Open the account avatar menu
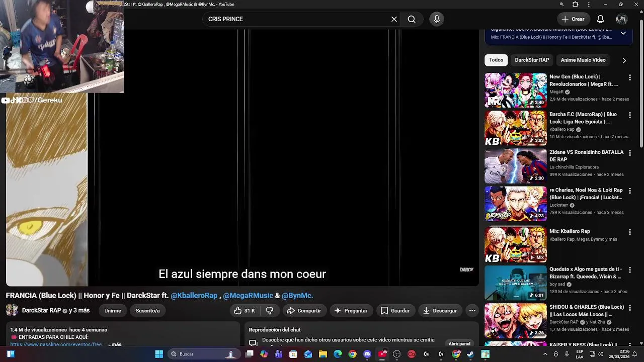 pos(621,19)
